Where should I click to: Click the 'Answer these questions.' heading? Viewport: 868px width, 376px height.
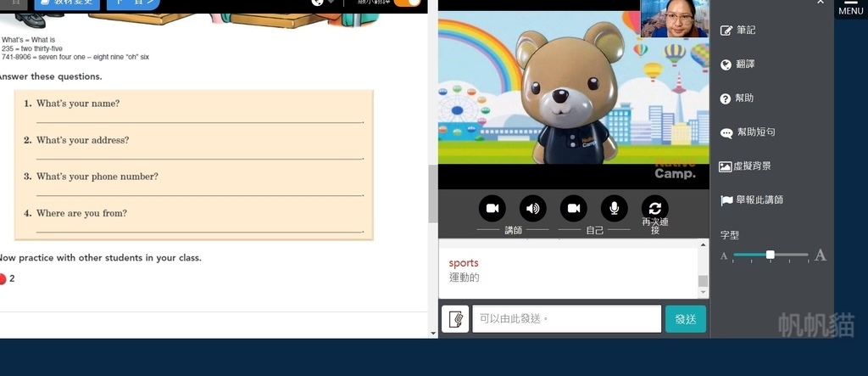tap(51, 76)
